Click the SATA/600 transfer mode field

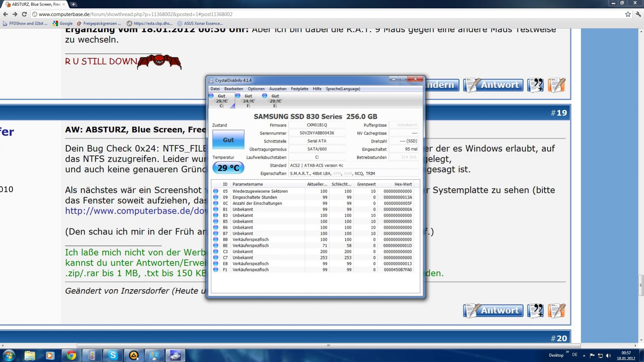pos(317,149)
